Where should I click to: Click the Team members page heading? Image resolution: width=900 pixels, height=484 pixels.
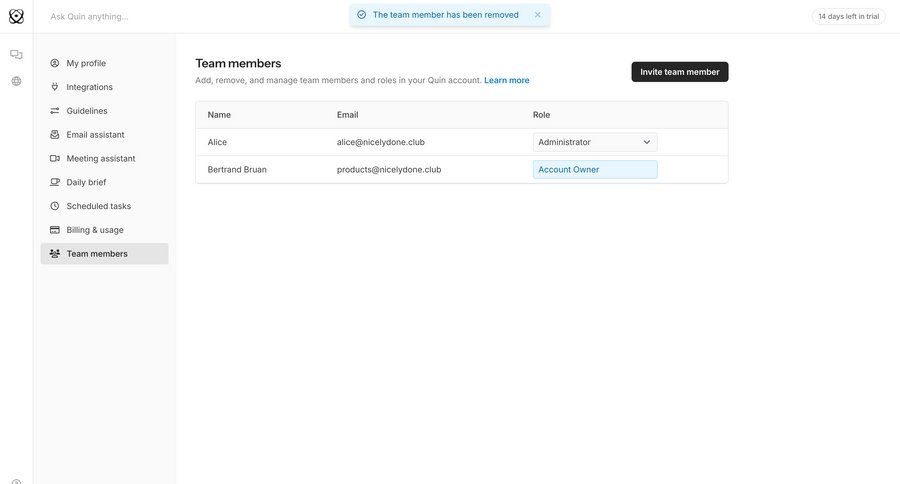click(x=238, y=63)
